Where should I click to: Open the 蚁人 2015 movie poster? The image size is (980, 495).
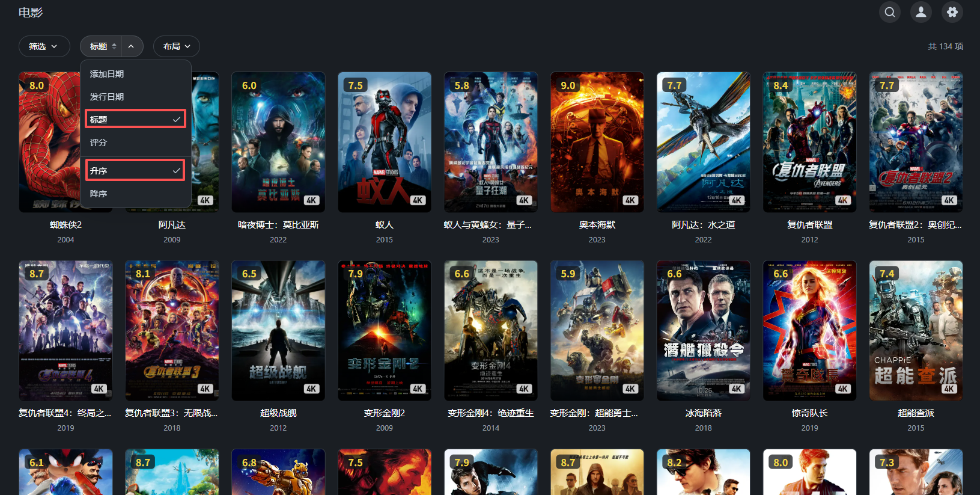[385, 142]
